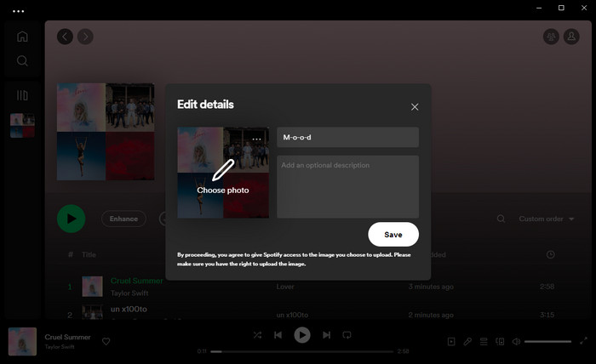Open Your Library icon
Screen dimensions: 596x364
(x=22, y=95)
